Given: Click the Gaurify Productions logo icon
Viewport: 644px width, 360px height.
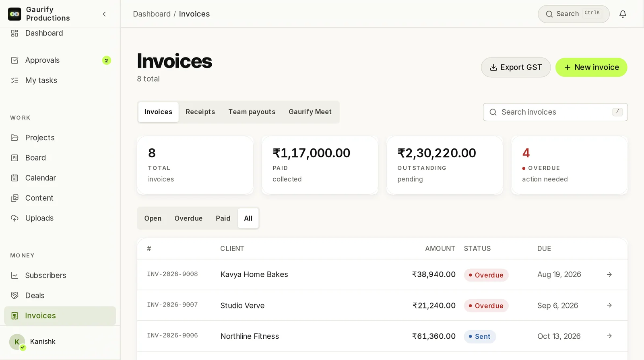Looking at the screenshot, I should 14,14.
